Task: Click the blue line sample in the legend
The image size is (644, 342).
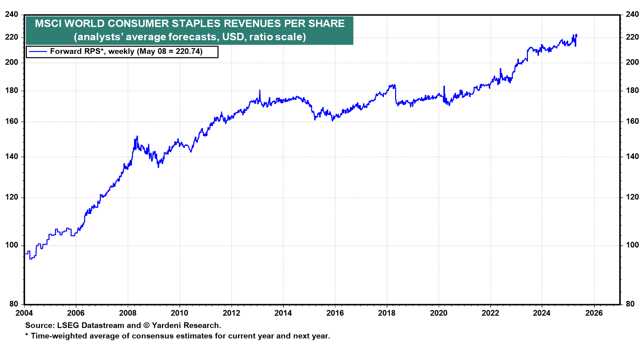Action: (x=38, y=52)
